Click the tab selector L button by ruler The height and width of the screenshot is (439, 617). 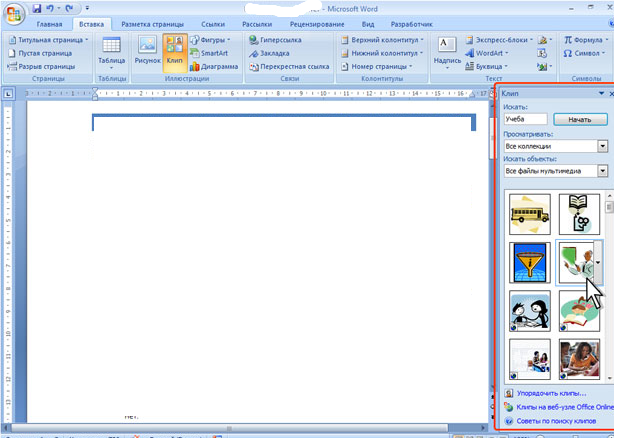8,94
